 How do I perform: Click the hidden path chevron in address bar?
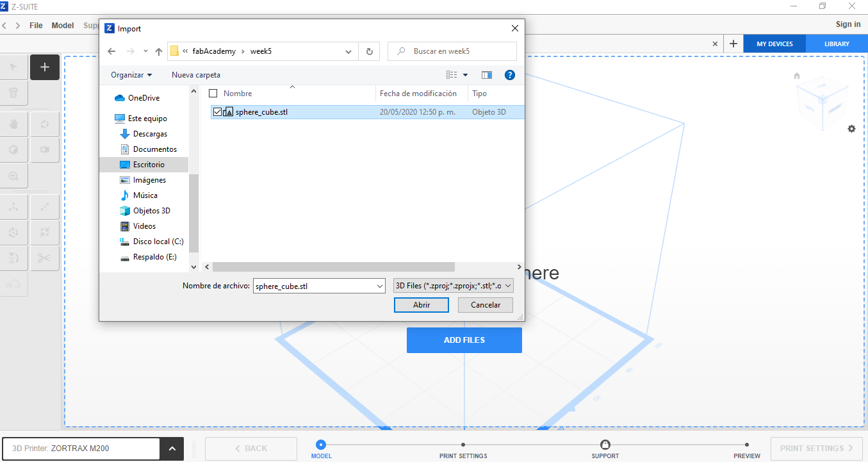(185, 51)
